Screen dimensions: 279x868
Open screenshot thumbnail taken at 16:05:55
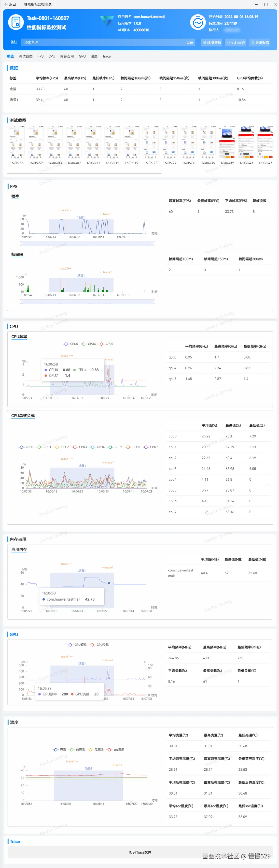16,142
